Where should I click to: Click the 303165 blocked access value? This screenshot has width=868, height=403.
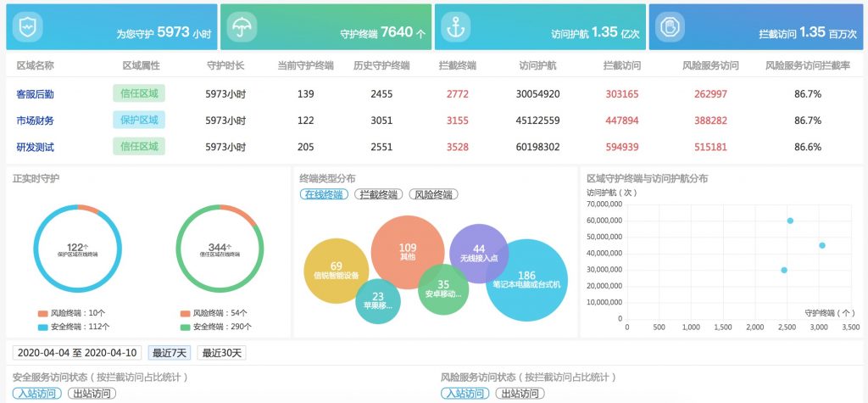click(621, 94)
